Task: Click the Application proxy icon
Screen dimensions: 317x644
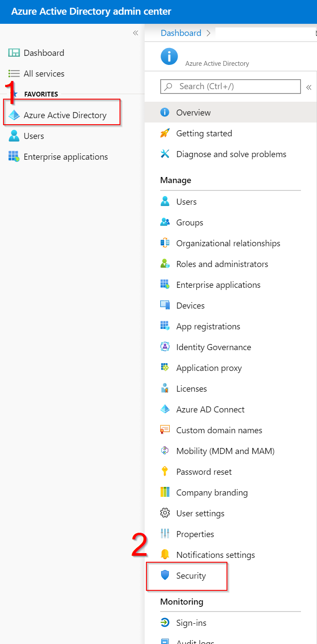Action: [x=165, y=368]
